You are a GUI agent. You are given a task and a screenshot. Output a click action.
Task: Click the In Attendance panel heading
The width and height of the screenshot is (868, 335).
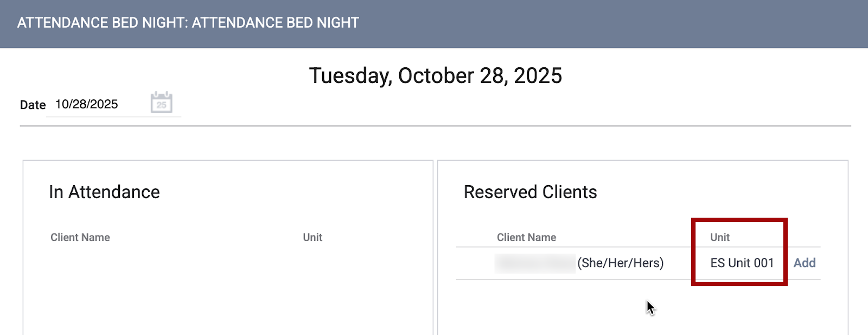click(x=104, y=192)
